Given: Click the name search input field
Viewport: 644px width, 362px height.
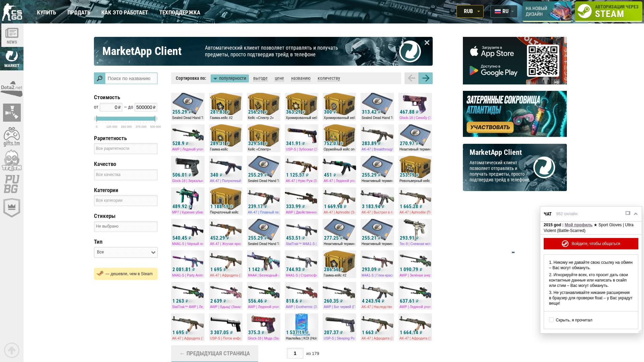Looking at the screenshot, I should pos(131,78).
